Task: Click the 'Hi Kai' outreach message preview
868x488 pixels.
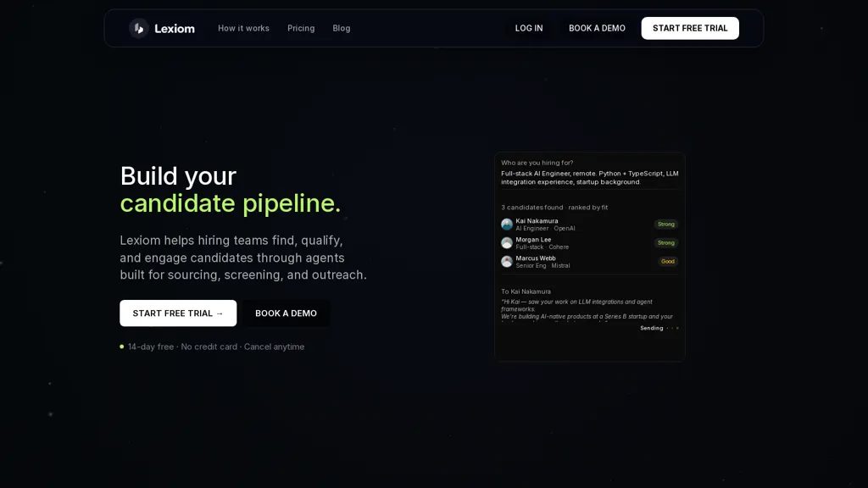Action: 587,309
